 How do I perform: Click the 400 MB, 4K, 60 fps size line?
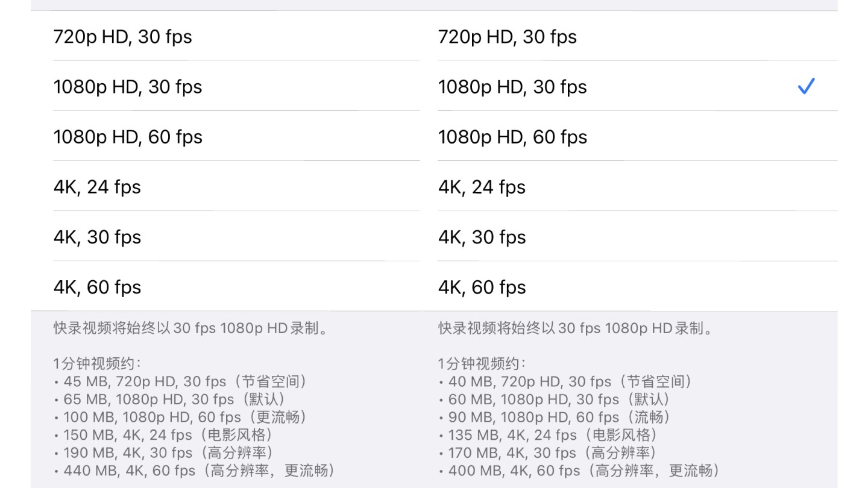point(579,471)
